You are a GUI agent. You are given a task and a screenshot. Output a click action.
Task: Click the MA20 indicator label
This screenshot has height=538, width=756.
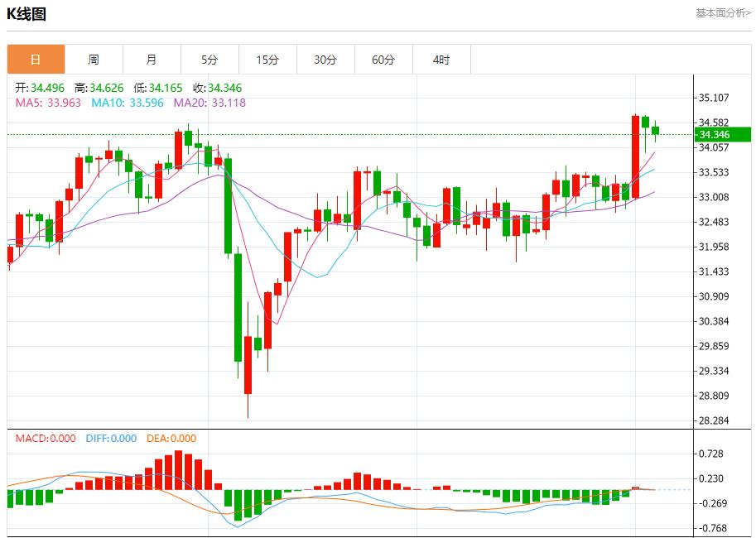click(x=209, y=103)
